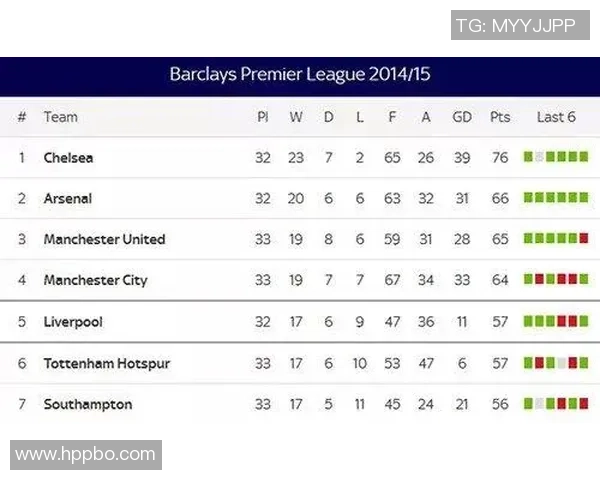Click the www.hppbo.com watermark link
This screenshot has height=480, width=600.
86,455
